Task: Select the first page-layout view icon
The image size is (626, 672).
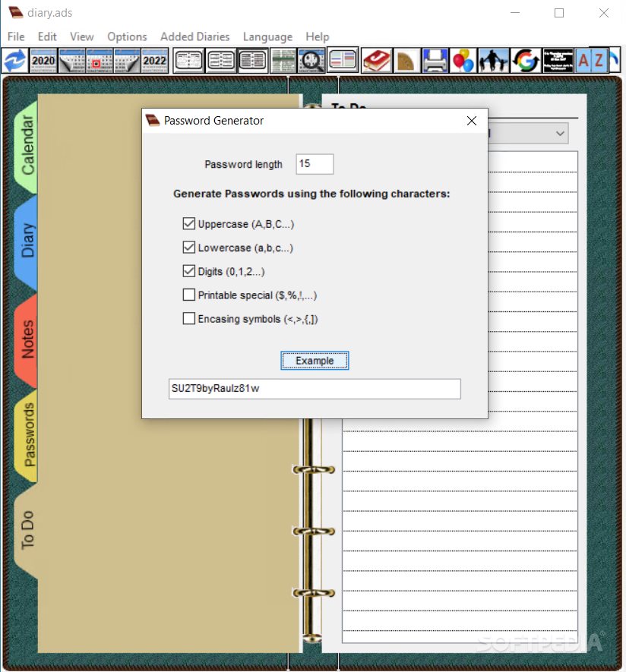Action: [x=188, y=61]
